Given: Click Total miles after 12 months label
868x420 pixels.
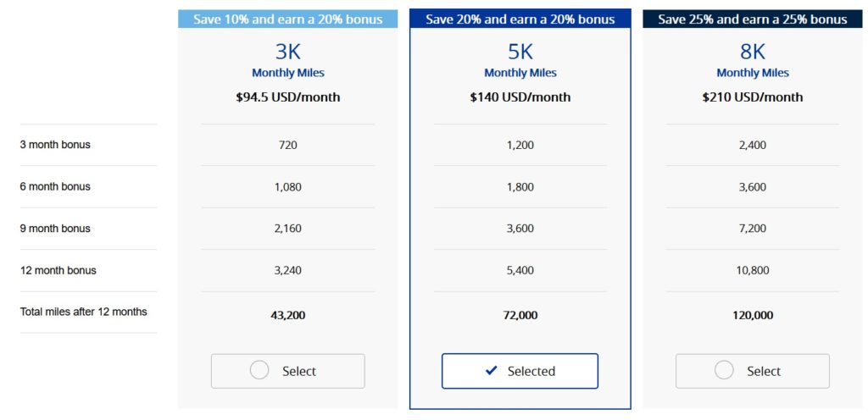Looking at the screenshot, I should pyautogui.click(x=83, y=312).
